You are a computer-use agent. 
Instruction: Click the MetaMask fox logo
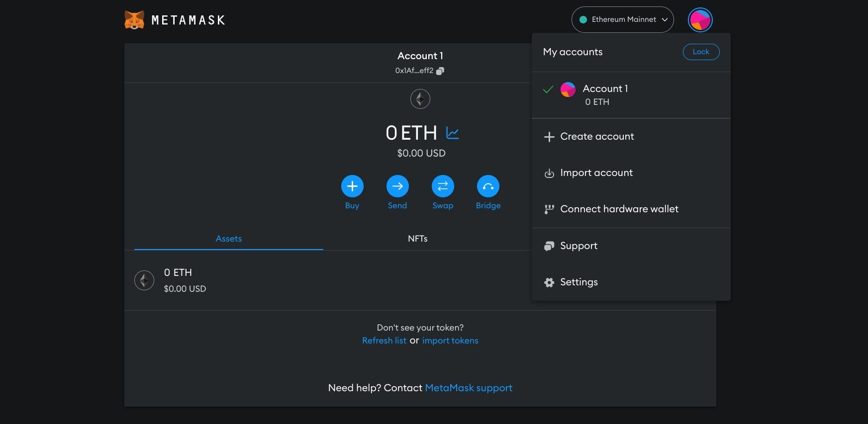coord(134,20)
